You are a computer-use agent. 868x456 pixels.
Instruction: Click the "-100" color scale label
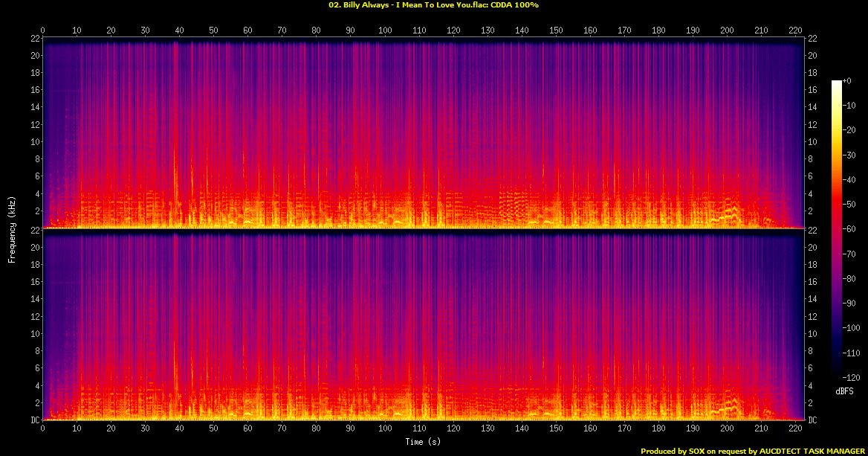[x=851, y=328]
